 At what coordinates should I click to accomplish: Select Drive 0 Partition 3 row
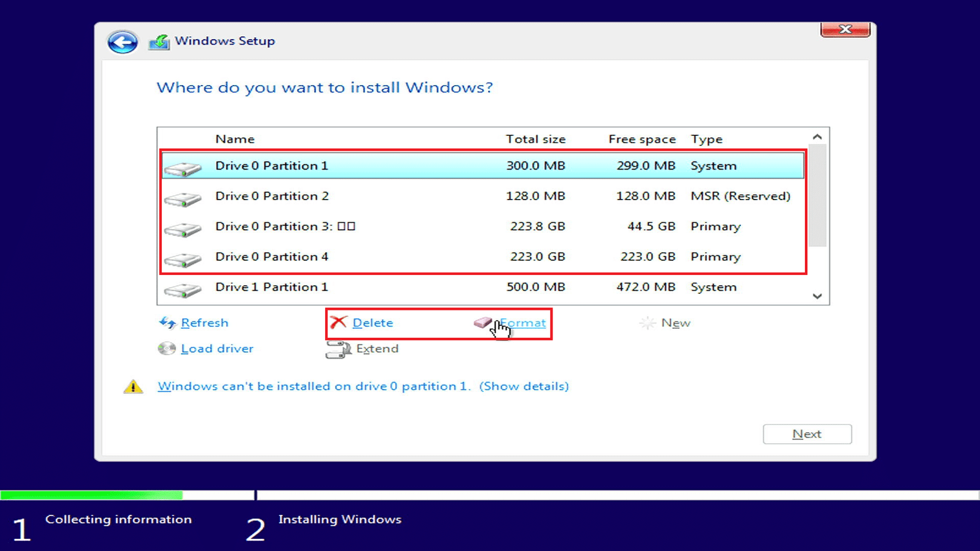(483, 227)
